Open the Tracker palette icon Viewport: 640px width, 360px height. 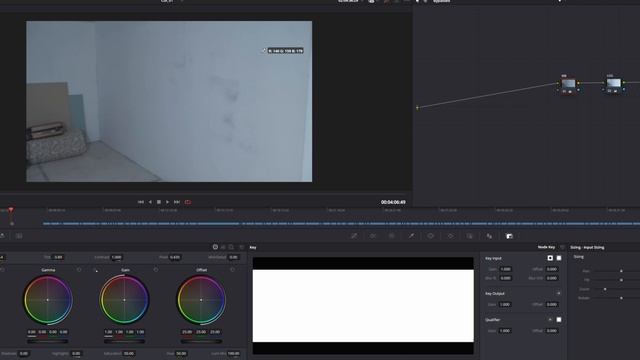click(450, 236)
